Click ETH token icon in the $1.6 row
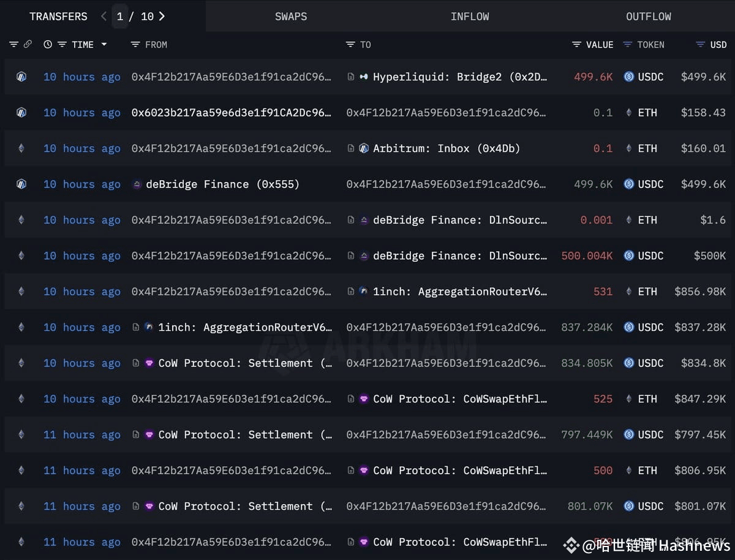Screen dimensions: 735x560 click(x=628, y=220)
